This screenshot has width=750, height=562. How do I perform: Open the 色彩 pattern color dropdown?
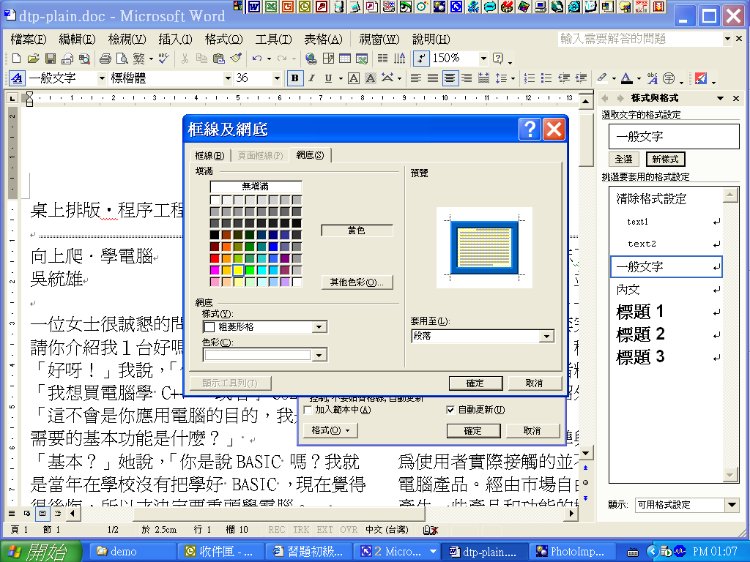pyautogui.click(x=319, y=355)
